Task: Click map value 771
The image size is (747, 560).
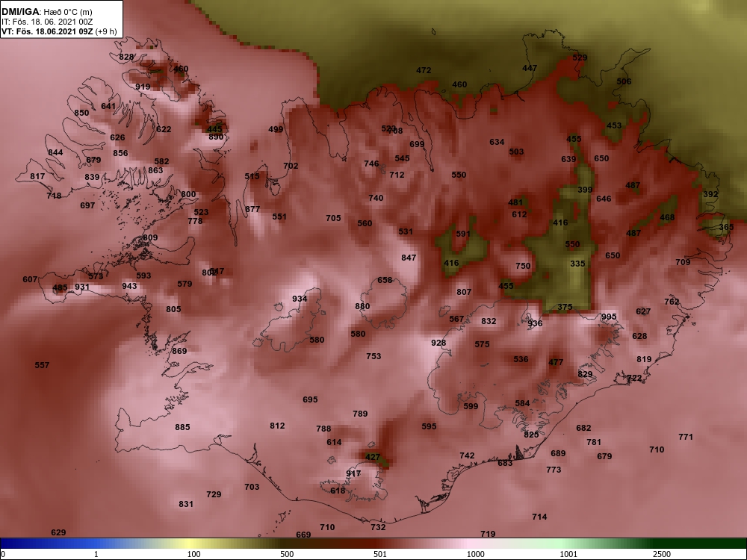Action: pos(686,437)
